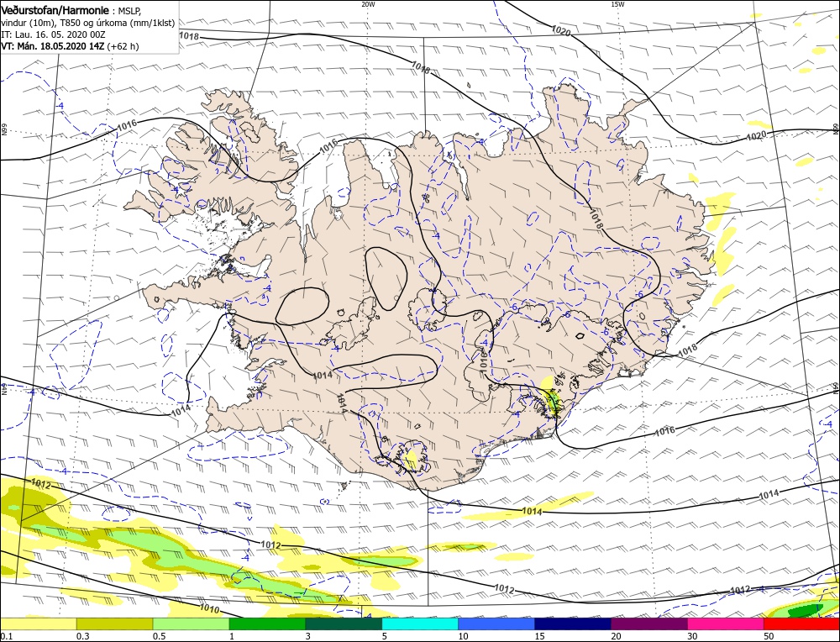
Task: Select the cyan 5–10 legend swatch
Action: (420, 624)
